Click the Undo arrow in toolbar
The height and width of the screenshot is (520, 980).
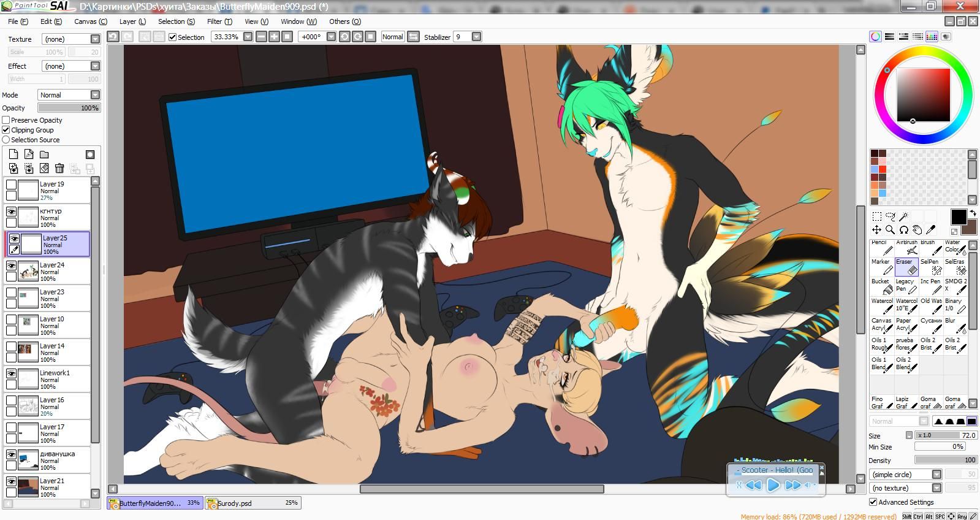pyautogui.click(x=113, y=37)
